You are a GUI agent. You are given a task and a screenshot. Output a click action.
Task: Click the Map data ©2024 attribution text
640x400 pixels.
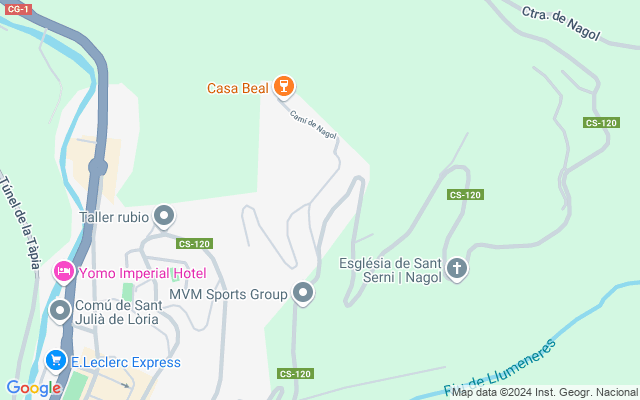coord(544,393)
